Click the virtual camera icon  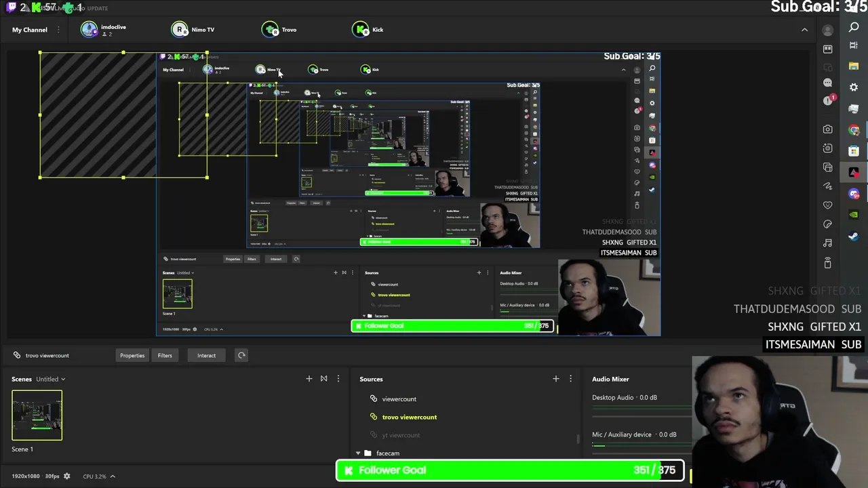pyautogui.click(x=827, y=148)
